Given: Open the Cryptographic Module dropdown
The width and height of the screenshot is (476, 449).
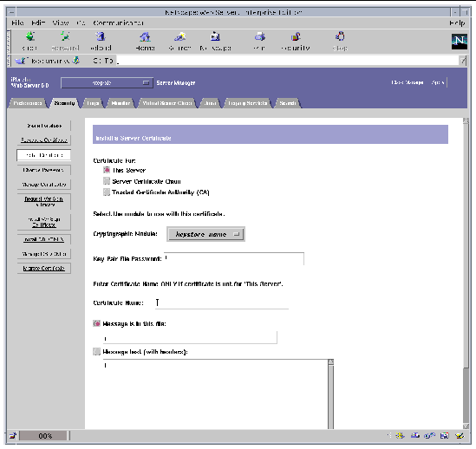Looking at the screenshot, I should pos(205,234).
